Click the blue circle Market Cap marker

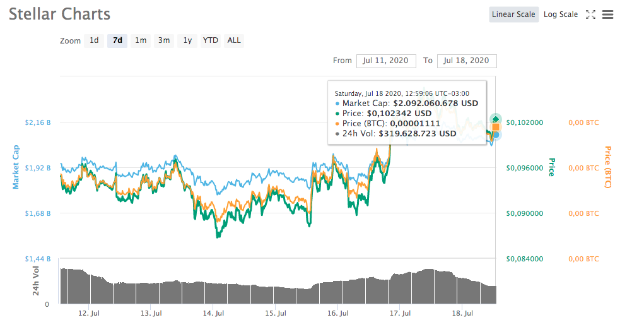point(496,134)
